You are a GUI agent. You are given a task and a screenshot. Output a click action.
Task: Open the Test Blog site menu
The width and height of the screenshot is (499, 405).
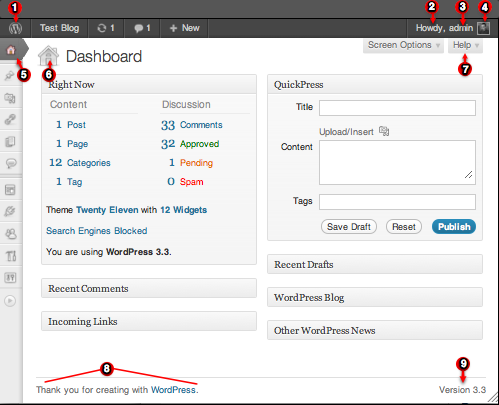[59, 28]
